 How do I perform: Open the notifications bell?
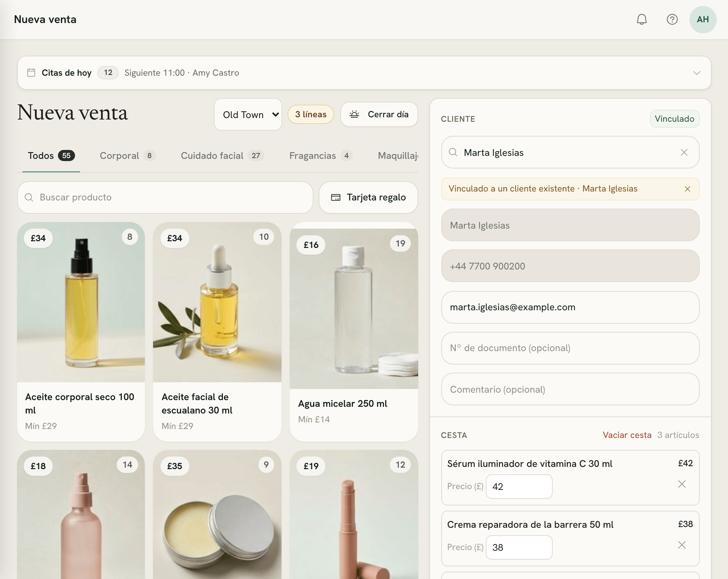click(x=642, y=19)
